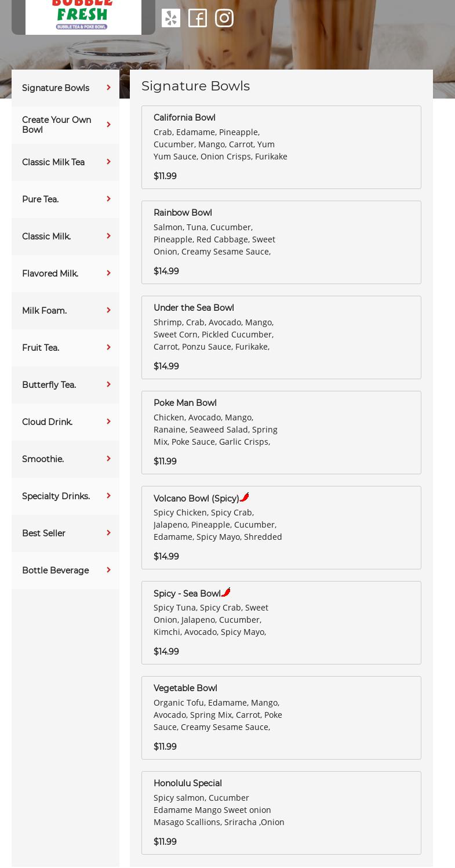Select the Best Seller category

pos(43,533)
